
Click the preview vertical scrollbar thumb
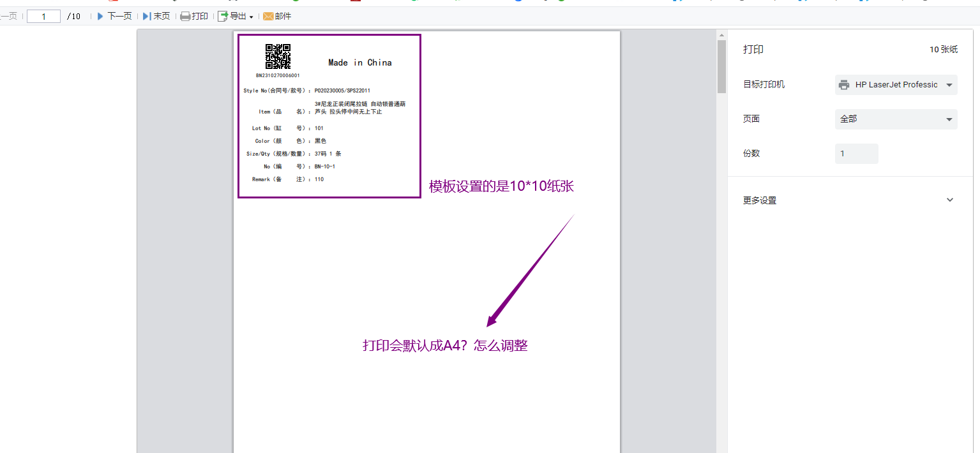(x=721, y=67)
